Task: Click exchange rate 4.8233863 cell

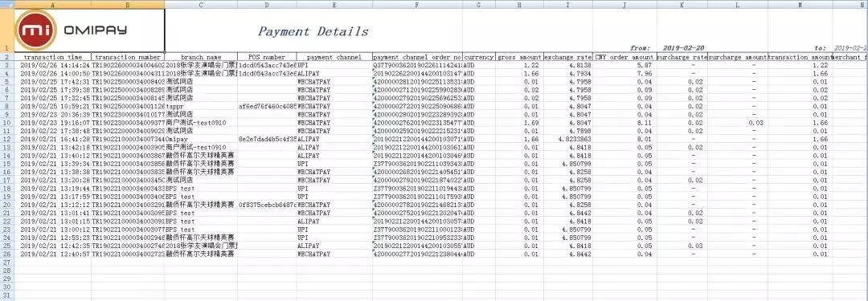Action: click(568, 140)
